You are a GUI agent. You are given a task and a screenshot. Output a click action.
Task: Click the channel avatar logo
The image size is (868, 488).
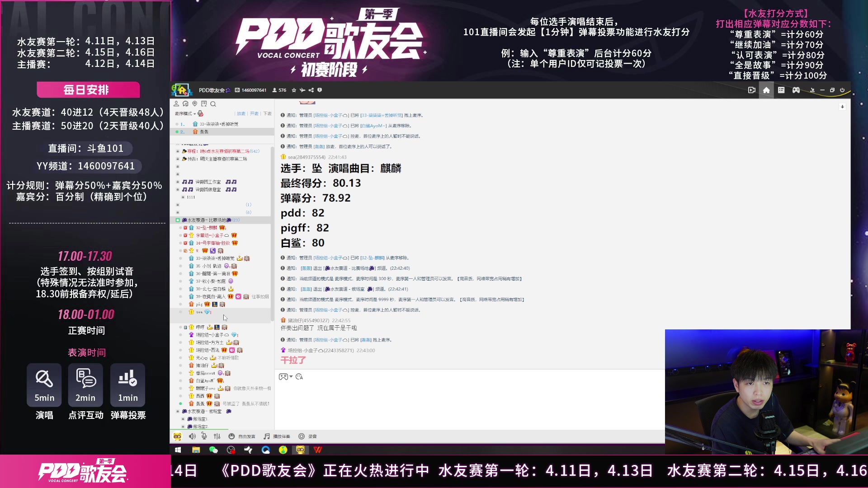click(x=181, y=90)
